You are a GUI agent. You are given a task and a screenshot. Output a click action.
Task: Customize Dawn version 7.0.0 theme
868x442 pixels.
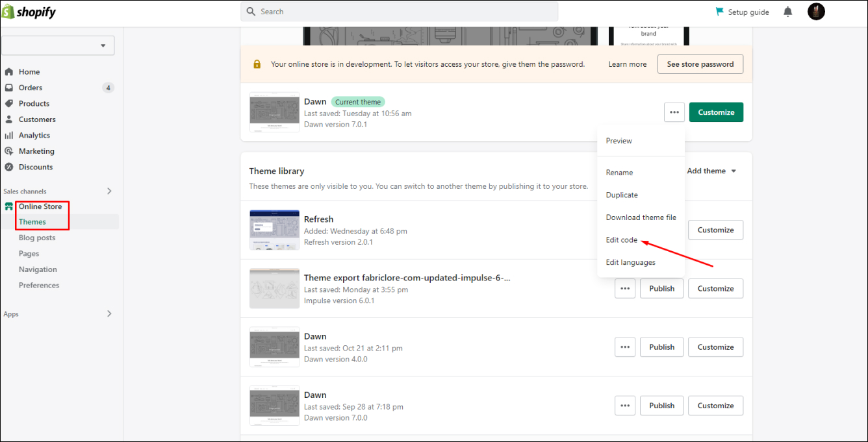click(x=715, y=406)
